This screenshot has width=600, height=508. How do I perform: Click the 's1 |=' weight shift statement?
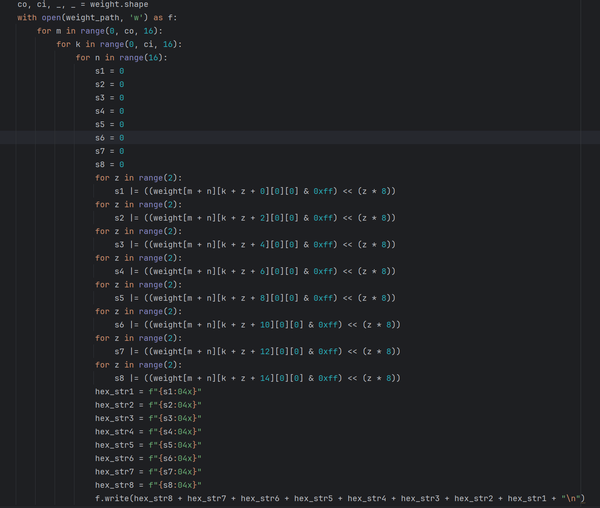tap(255, 191)
